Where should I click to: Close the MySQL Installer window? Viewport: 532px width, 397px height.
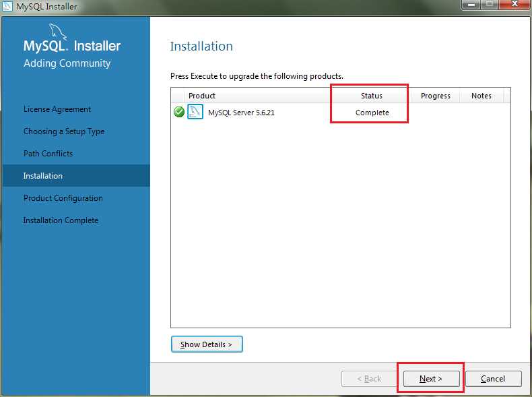515,4
